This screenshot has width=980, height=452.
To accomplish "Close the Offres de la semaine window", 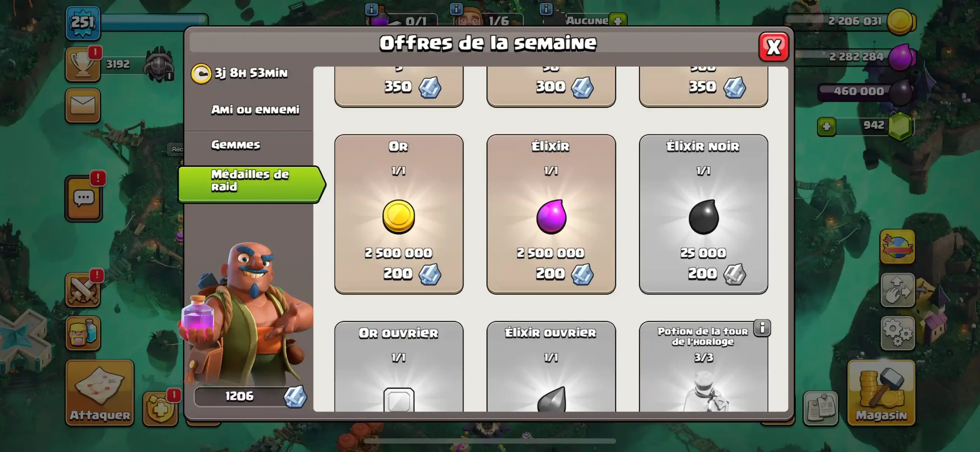I will 774,47.
